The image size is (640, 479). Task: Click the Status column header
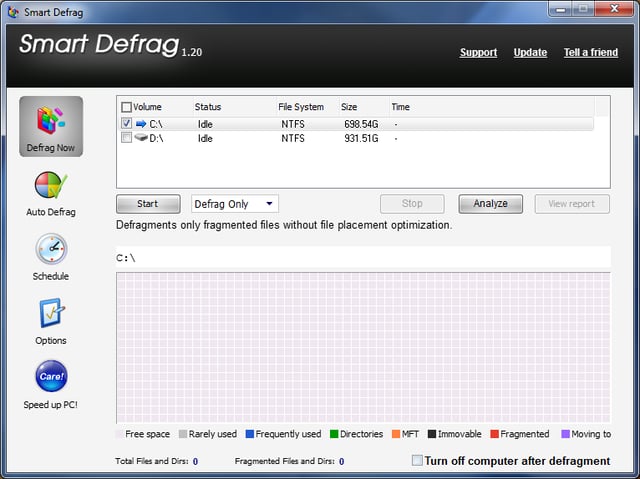click(208, 107)
